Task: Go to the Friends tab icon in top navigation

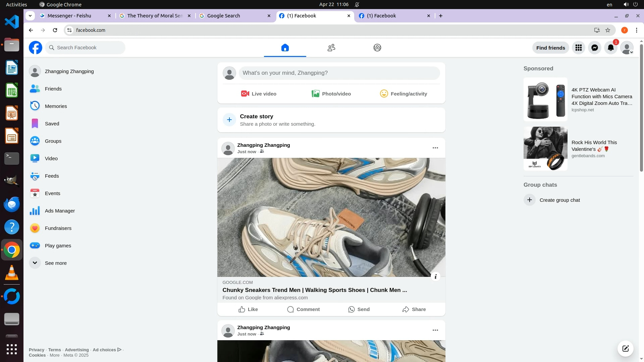Action: click(331, 48)
